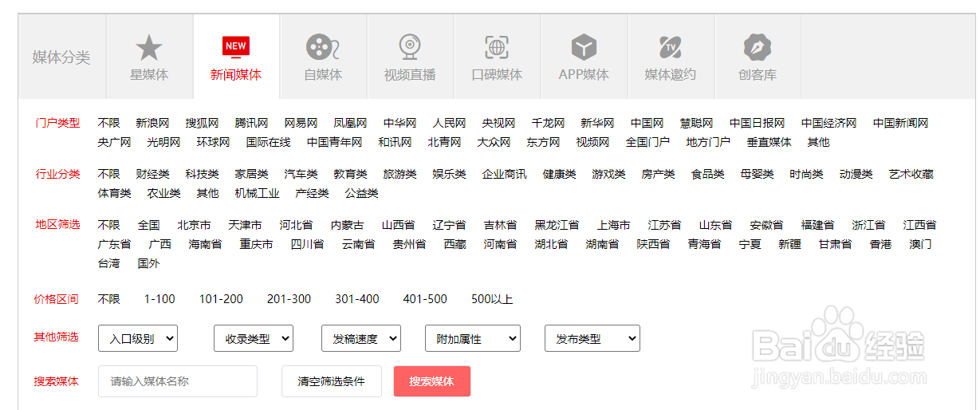
Task: Choose 汽车类 industry filter
Action: click(301, 174)
